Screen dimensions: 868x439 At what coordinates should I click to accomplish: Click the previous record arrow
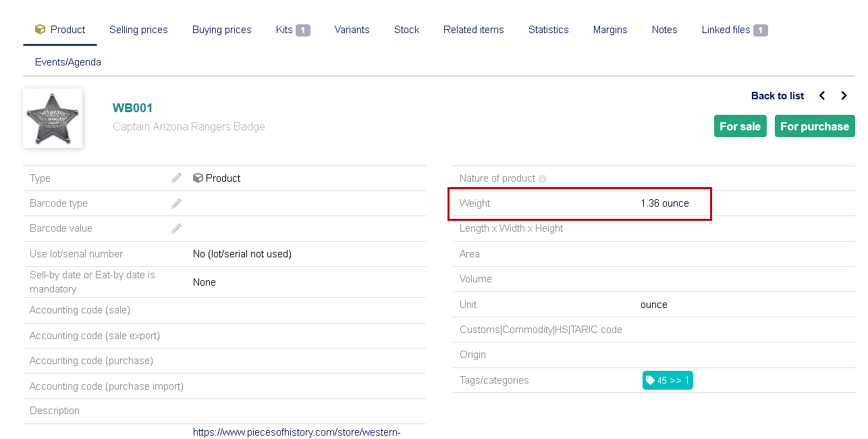[822, 96]
